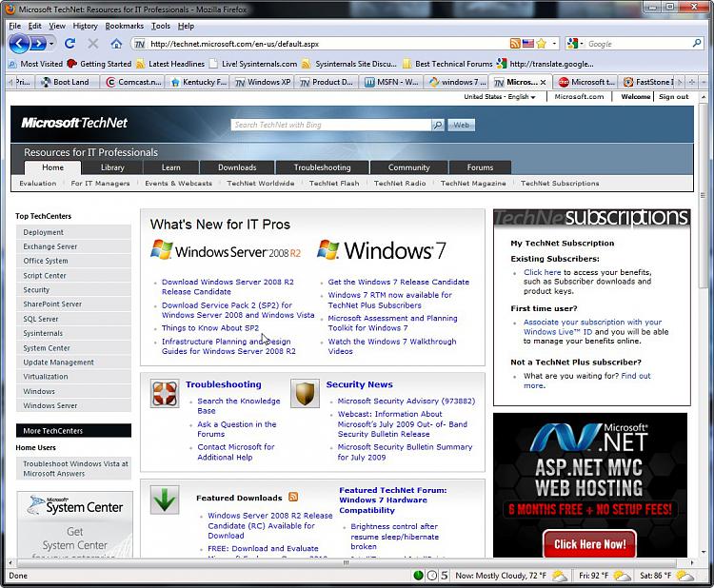This screenshot has height=588, width=714.
Task: Open the File menu
Action: click(x=14, y=26)
